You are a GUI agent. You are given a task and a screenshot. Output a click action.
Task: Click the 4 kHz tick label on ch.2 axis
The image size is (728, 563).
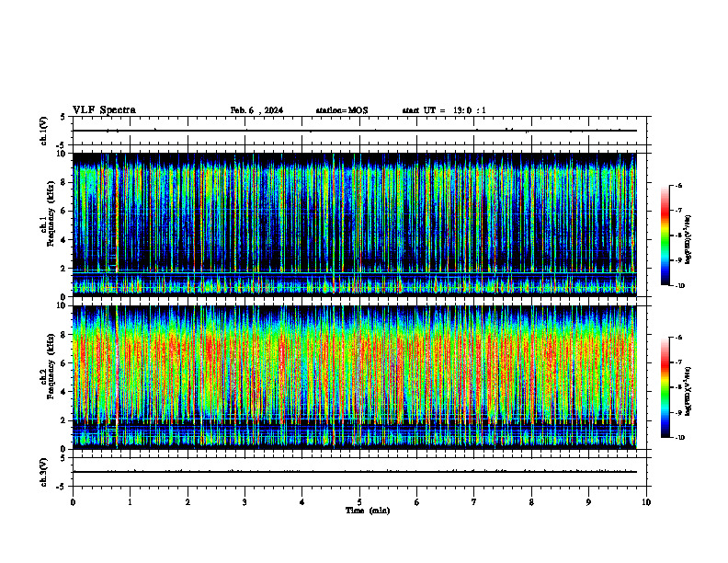[x=64, y=392]
